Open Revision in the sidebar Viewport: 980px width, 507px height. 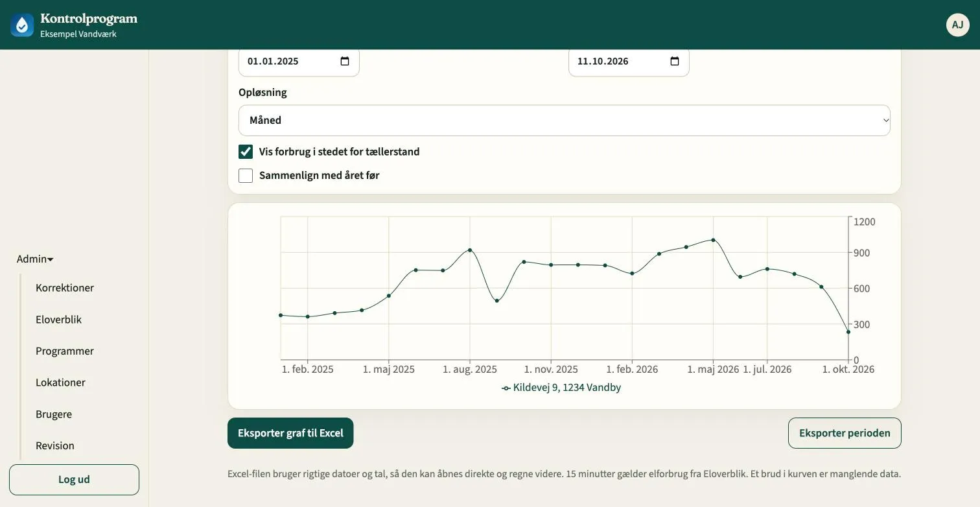point(55,445)
